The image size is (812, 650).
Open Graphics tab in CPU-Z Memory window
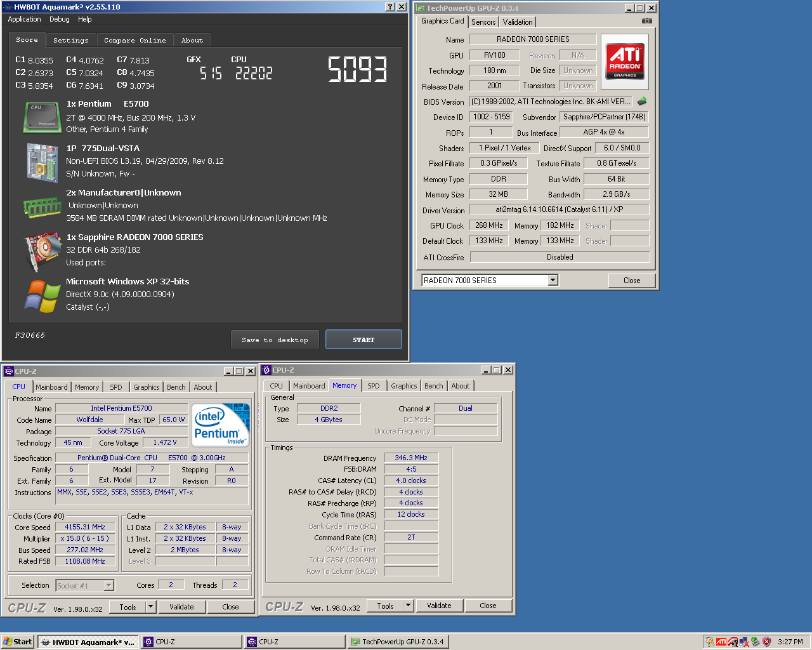point(404,386)
